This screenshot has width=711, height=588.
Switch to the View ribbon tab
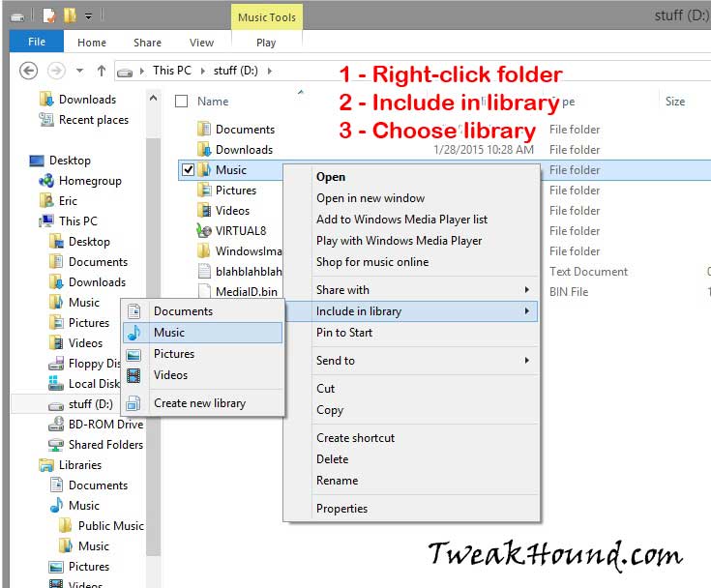coord(201,43)
